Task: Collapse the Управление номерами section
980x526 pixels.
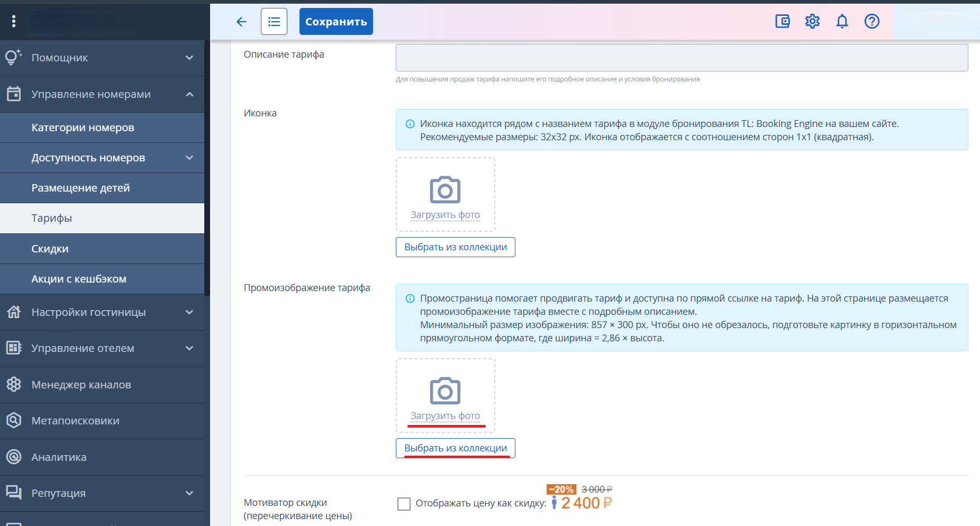Action: click(x=189, y=94)
